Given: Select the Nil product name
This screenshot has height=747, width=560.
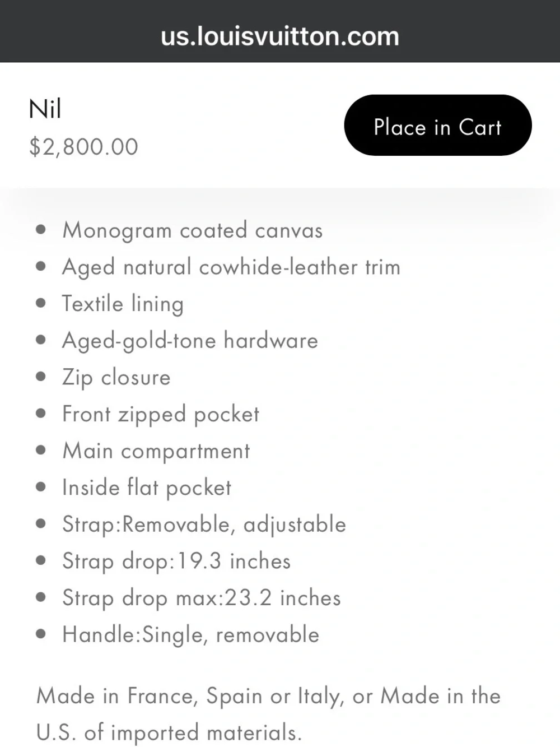Looking at the screenshot, I should point(45,109).
